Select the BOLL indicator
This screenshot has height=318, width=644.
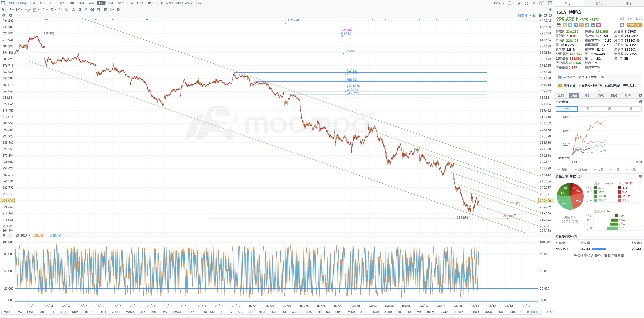pos(63,312)
